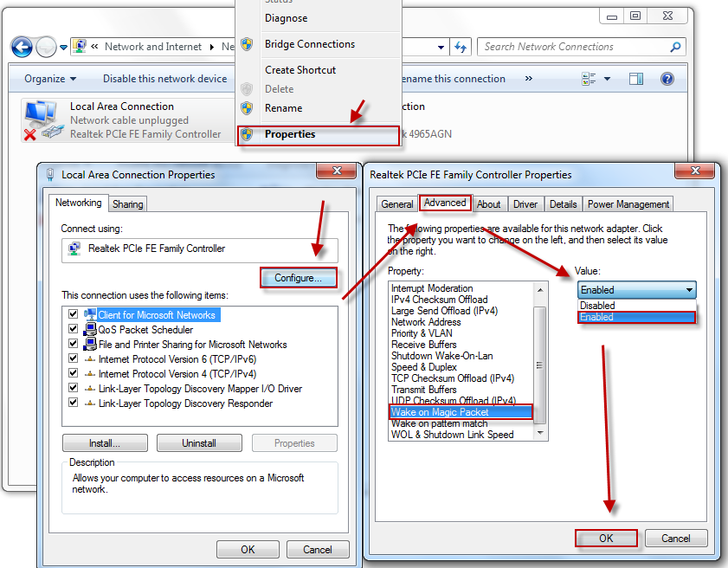Image resolution: width=728 pixels, height=568 pixels.
Task: Click the address bar network icon
Action: pyautogui.click(x=80, y=46)
